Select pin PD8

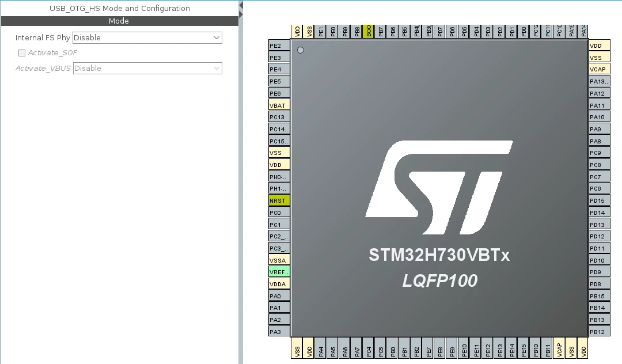tap(600, 284)
